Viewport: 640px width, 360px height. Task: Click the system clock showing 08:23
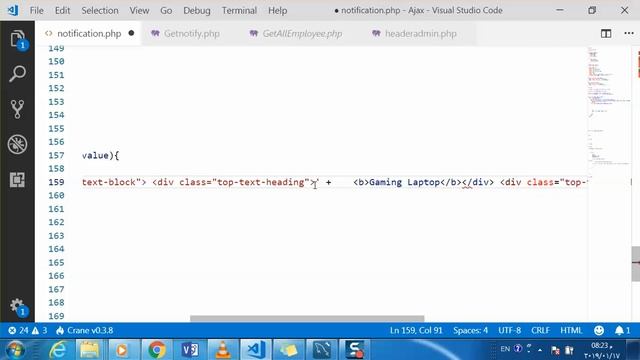click(601, 350)
